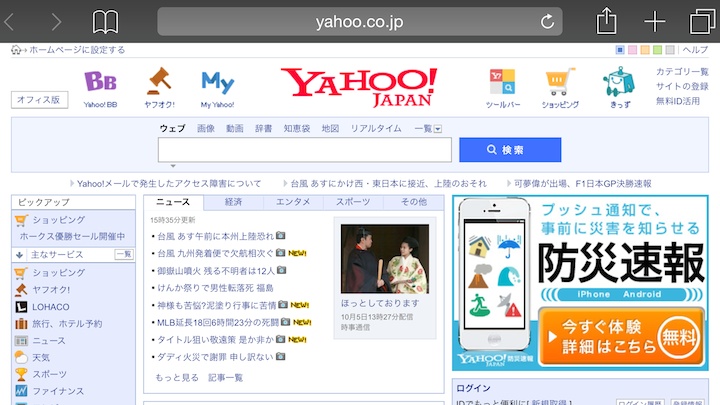Select the 画像 search tab
Image resolution: width=720 pixels, height=405 pixels.
click(x=206, y=129)
